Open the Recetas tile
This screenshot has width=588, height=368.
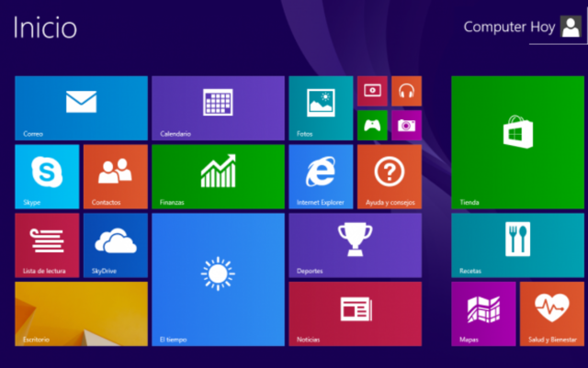tap(517, 245)
